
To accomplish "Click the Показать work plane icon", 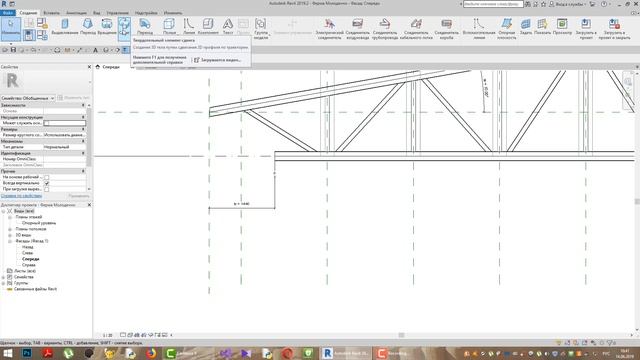I will pyautogui.click(x=542, y=27).
